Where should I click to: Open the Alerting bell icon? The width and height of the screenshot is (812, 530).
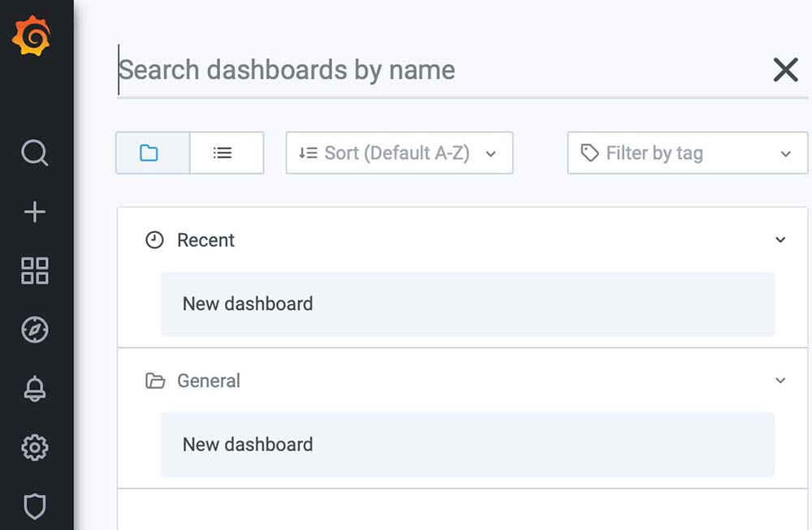pyautogui.click(x=34, y=389)
